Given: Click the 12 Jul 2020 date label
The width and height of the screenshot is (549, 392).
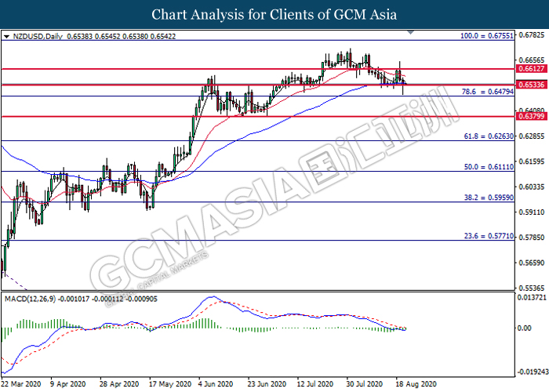Looking at the screenshot, I should click(x=315, y=384).
